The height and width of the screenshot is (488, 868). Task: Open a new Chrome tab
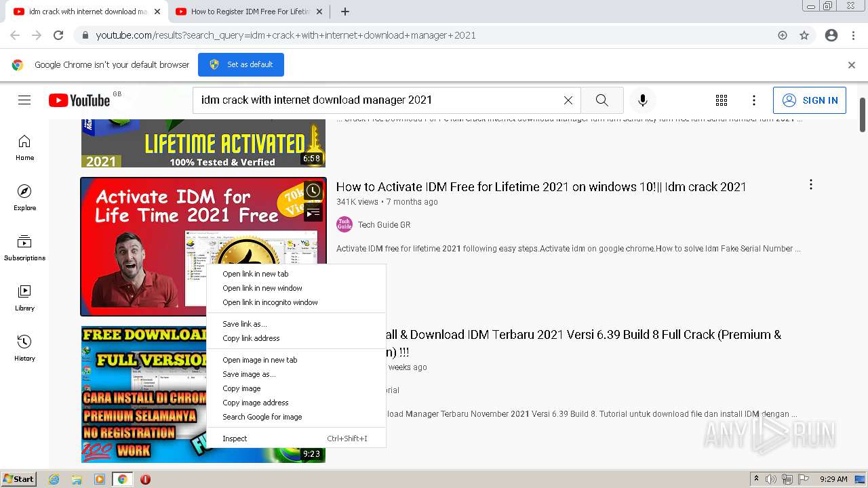[x=344, y=12]
